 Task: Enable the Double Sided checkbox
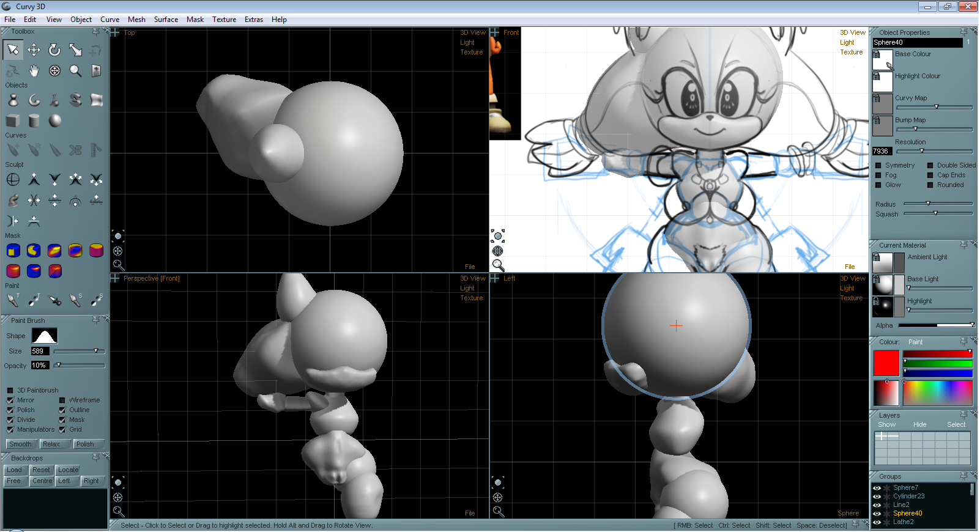coord(930,165)
